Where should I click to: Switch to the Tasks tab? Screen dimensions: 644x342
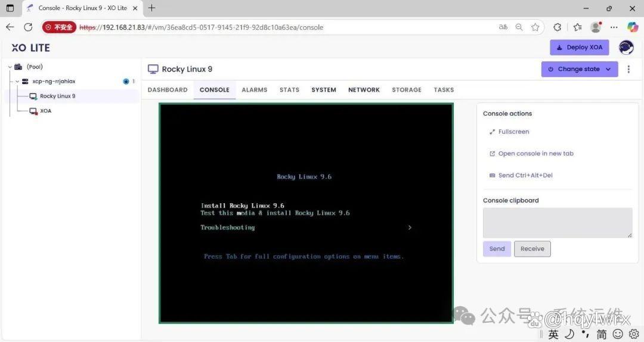(x=444, y=89)
